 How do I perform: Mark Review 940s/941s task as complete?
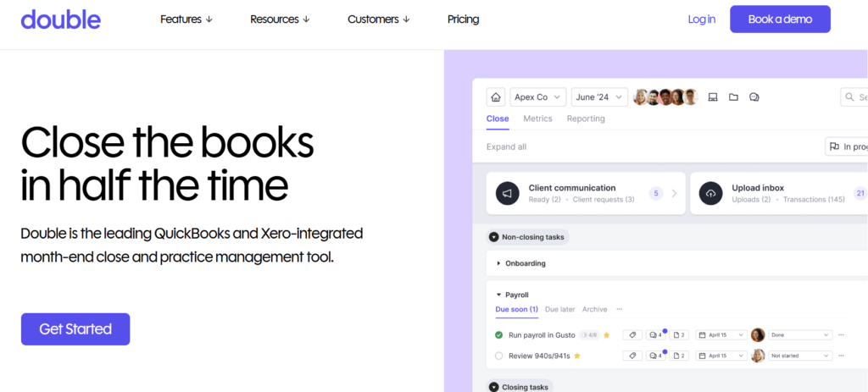(x=499, y=356)
